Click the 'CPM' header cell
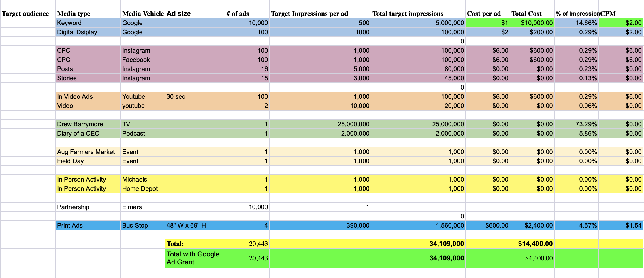The image size is (644, 278). [x=621, y=14]
